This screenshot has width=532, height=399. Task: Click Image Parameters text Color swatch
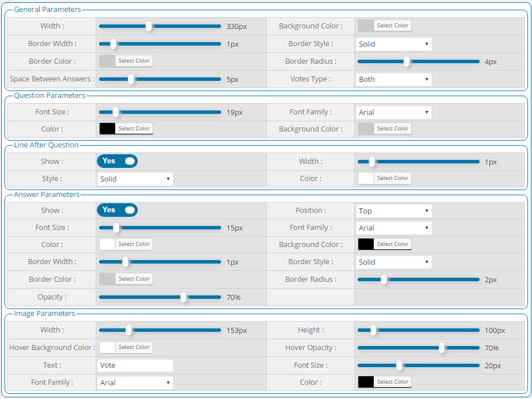click(366, 382)
